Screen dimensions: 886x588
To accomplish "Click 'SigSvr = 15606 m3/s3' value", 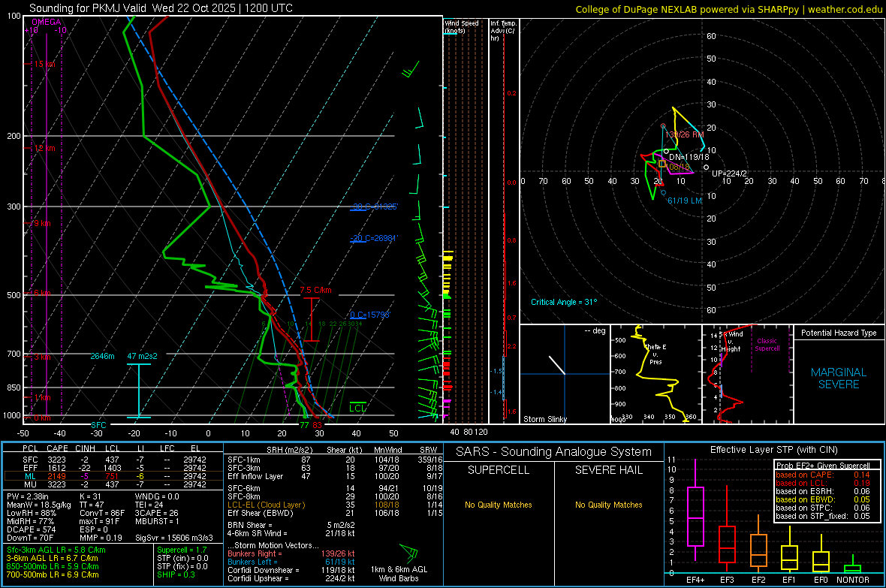I will coord(174,538).
